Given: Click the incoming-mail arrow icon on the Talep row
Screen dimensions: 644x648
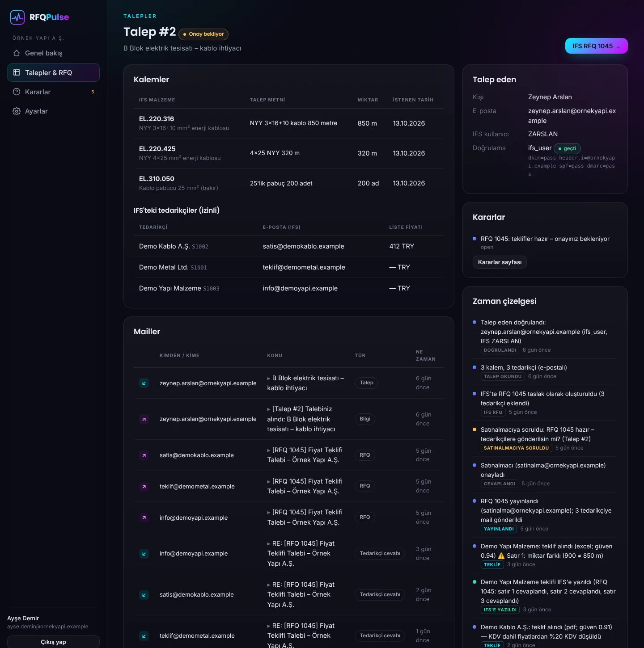Looking at the screenshot, I should [x=144, y=383].
